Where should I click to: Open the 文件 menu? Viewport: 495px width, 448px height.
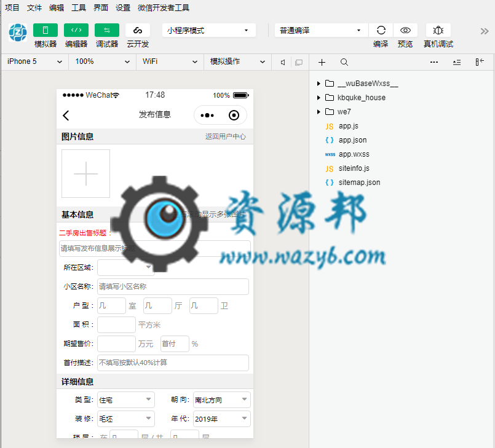(34, 7)
